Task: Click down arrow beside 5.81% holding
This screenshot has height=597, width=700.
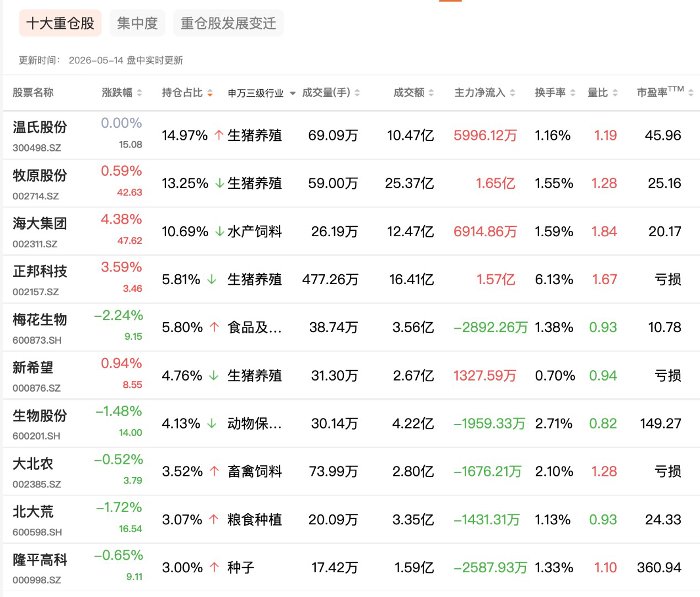Action: tap(212, 280)
